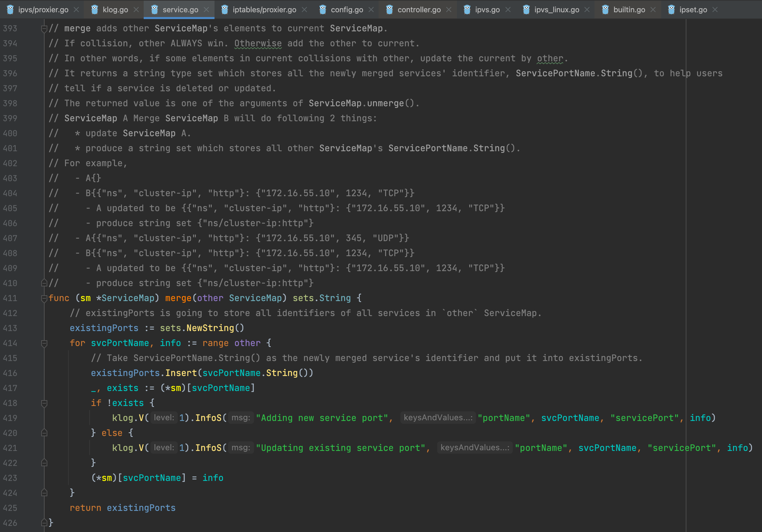Click ServiceMap.unmerge() in the line 398 comment

pyautogui.click(x=362, y=103)
